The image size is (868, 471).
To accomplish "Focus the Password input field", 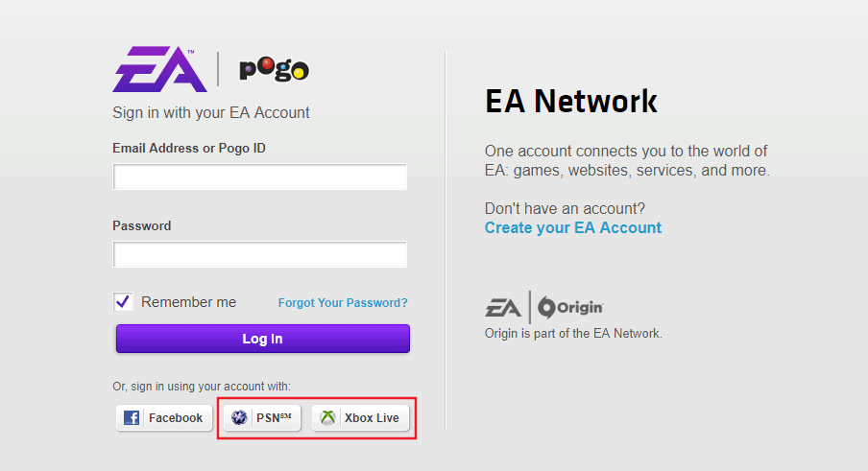I will (260, 254).
